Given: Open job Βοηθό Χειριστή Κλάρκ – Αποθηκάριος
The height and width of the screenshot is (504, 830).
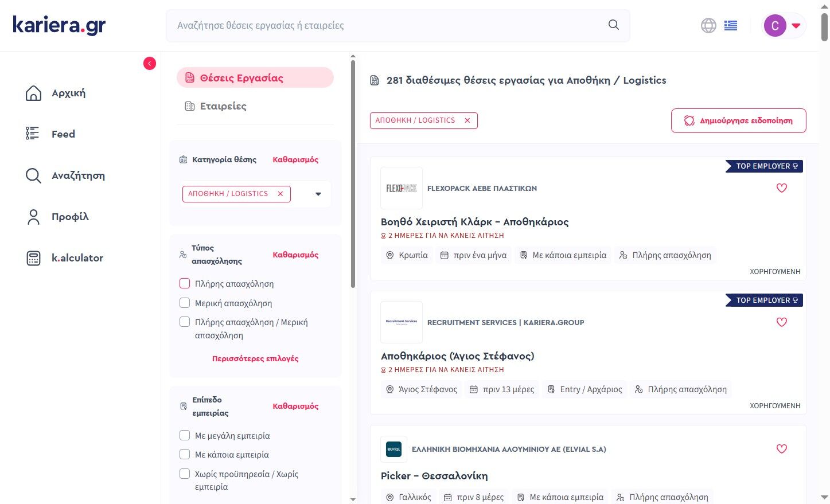Looking at the screenshot, I should tap(475, 222).
